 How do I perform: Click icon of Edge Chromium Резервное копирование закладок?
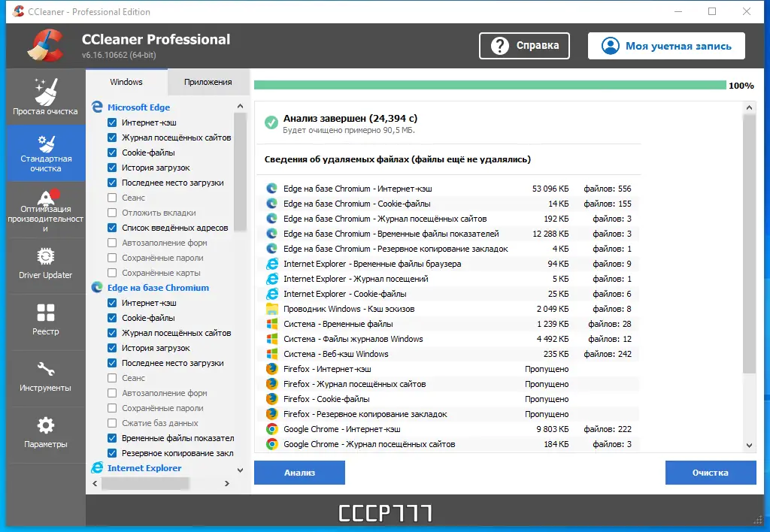click(x=271, y=249)
